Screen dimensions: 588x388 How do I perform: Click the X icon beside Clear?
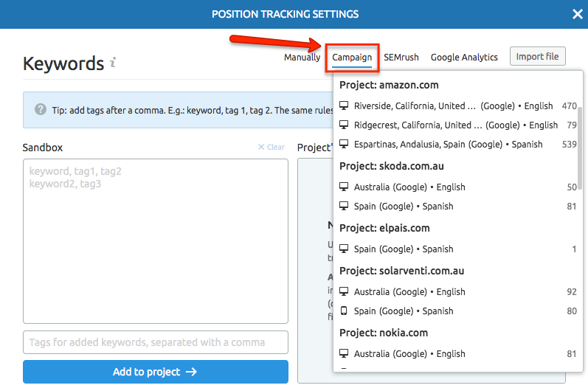click(x=261, y=147)
